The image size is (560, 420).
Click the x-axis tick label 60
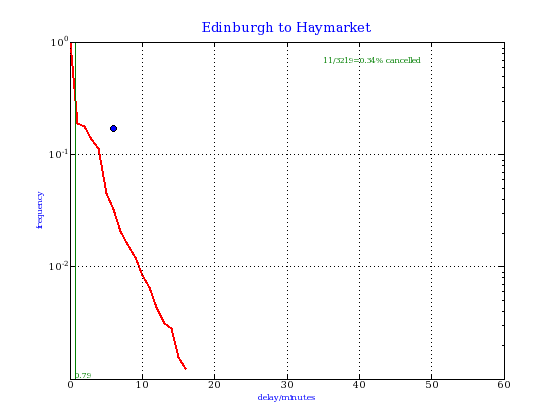click(504, 385)
